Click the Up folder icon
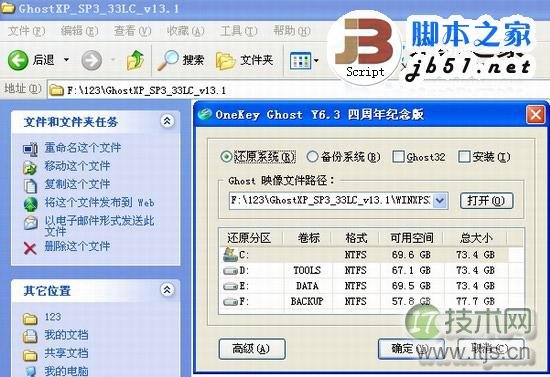This screenshot has height=377, width=550. pyautogui.click(x=135, y=60)
